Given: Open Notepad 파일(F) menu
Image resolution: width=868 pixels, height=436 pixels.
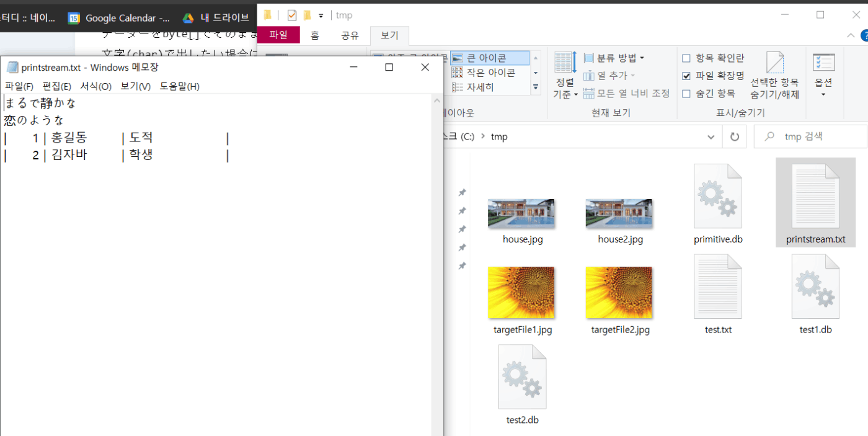Looking at the screenshot, I should click(19, 86).
